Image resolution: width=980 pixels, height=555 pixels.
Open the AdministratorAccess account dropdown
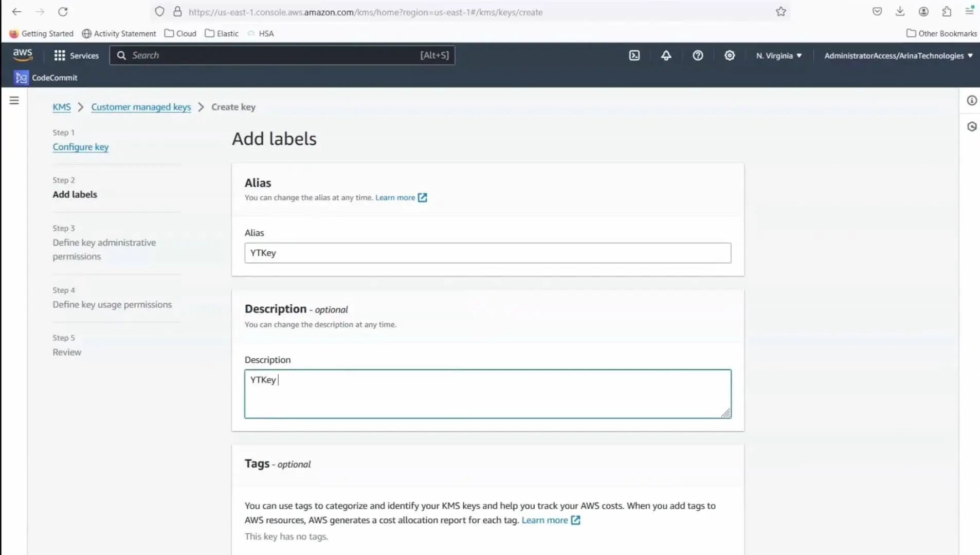point(897,55)
